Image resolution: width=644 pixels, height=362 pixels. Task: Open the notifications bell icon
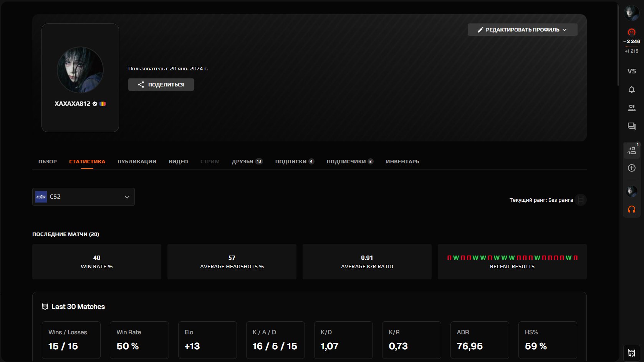click(631, 90)
